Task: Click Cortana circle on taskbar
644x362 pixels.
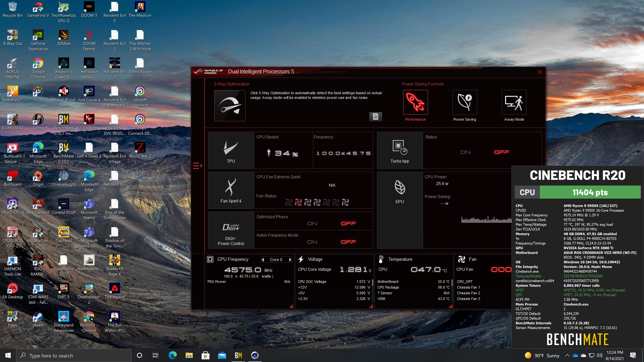Action: click(140, 355)
